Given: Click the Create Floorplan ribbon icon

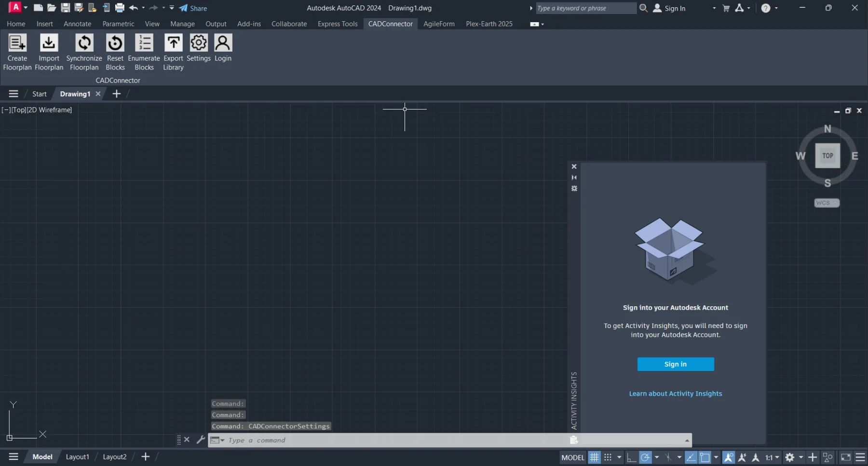Looking at the screenshot, I should click(17, 42).
